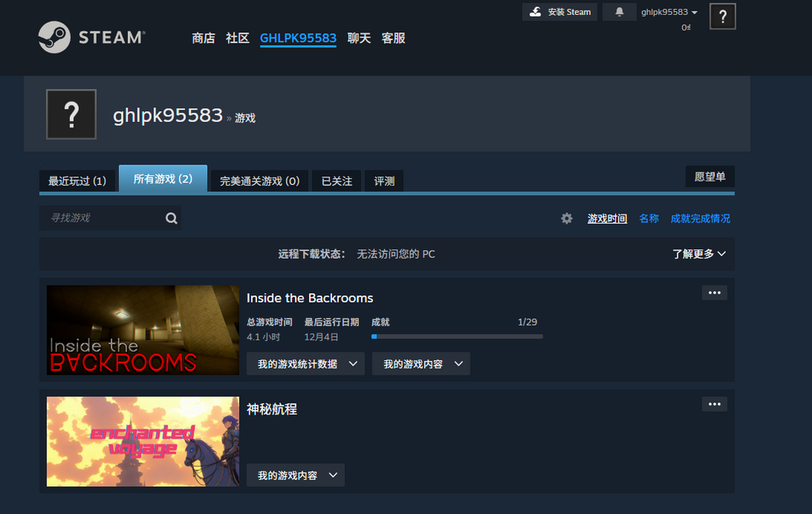Switch to the 已关注 tab

pyautogui.click(x=335, y=180)
